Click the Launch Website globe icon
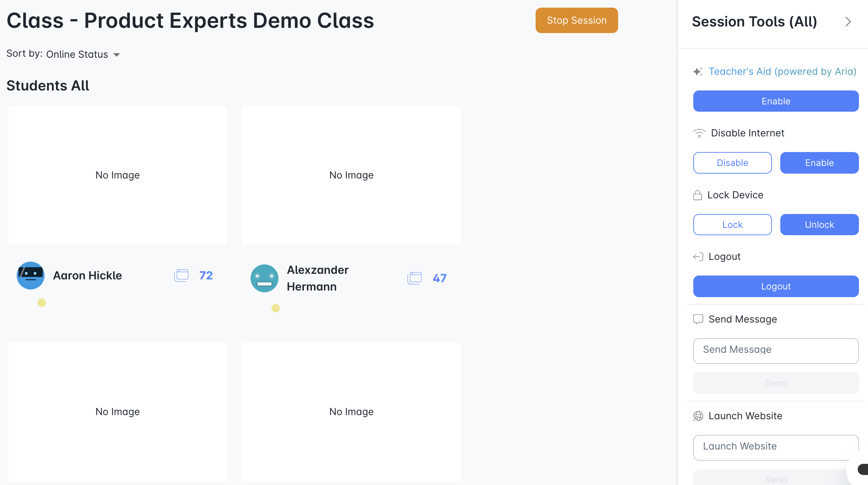The height and width of the screenshot is (485, 868). 698,416
